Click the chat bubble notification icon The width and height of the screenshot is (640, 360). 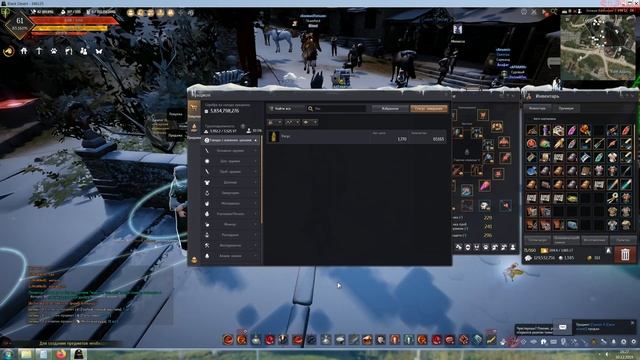tap(562, 327)
